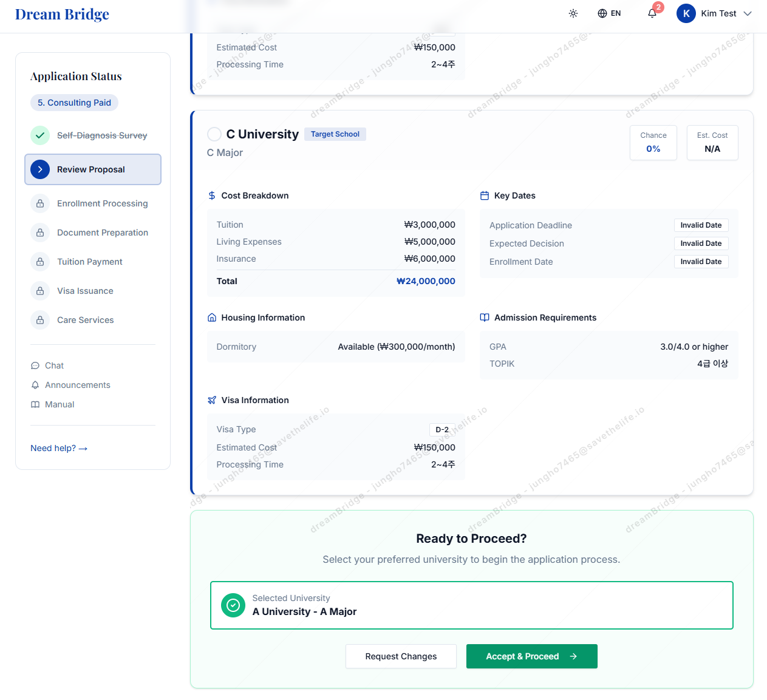Click the Application Status heading
The width and height of the screenshot is (767, 700).
[76, 76]
